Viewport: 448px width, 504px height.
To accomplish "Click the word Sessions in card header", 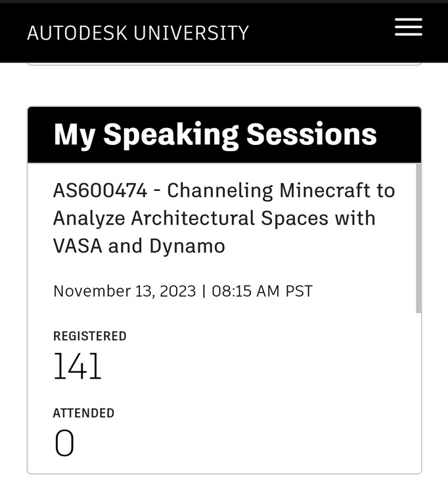I will [311, 135].
